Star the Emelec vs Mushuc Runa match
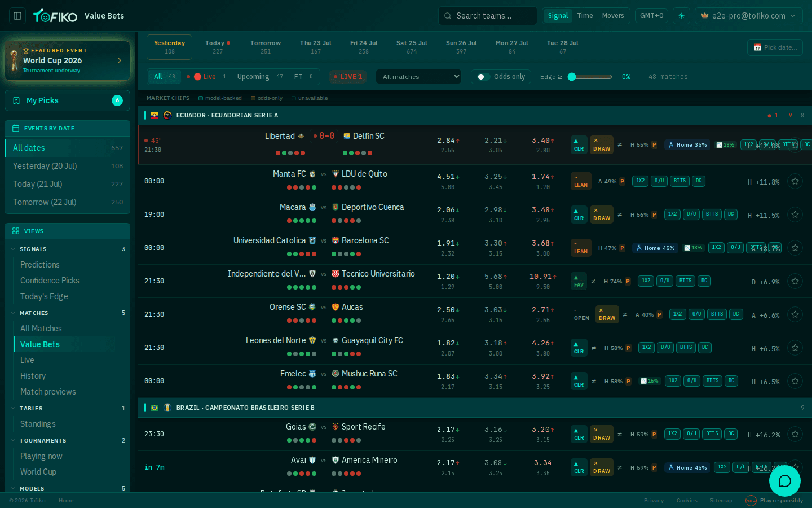Screen dimensions: 812x508 [795, 381]
